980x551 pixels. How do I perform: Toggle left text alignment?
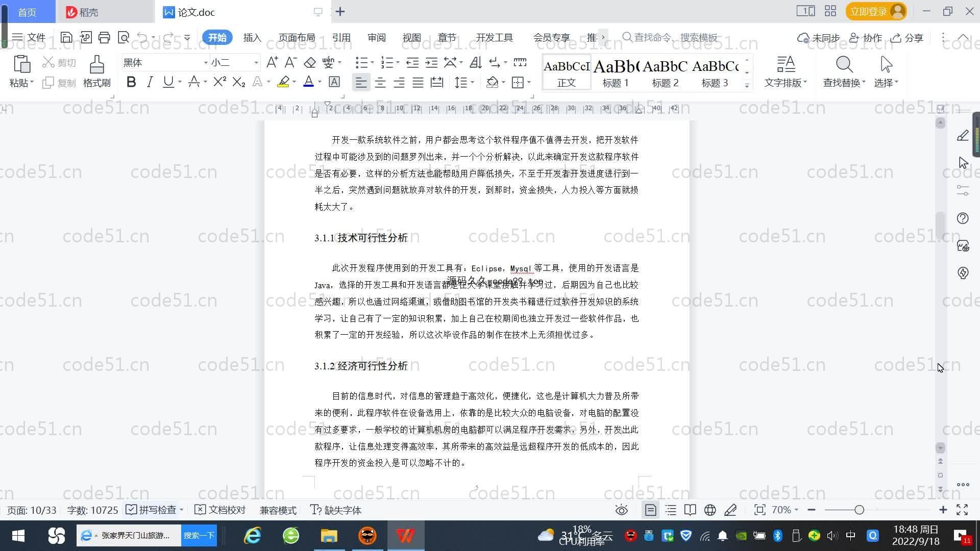tap(361, 82)
